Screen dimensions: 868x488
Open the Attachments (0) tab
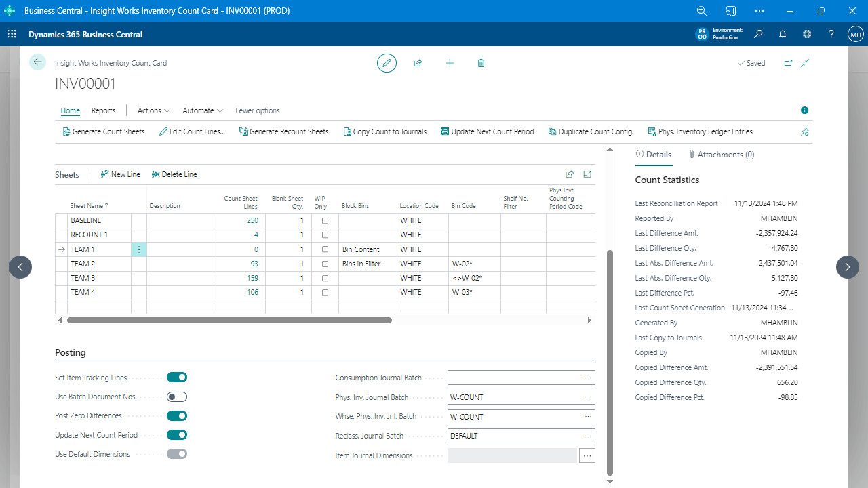tap(721, 155)
